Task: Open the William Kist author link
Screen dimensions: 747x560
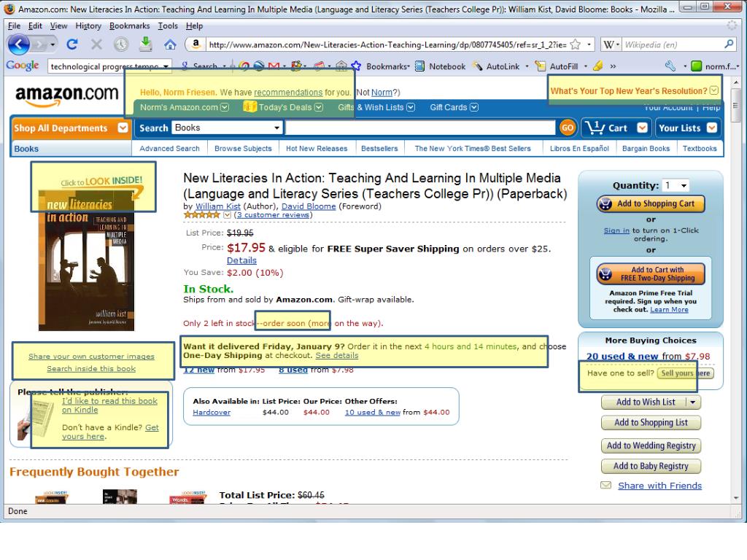Action: click(x=217, y=206)
